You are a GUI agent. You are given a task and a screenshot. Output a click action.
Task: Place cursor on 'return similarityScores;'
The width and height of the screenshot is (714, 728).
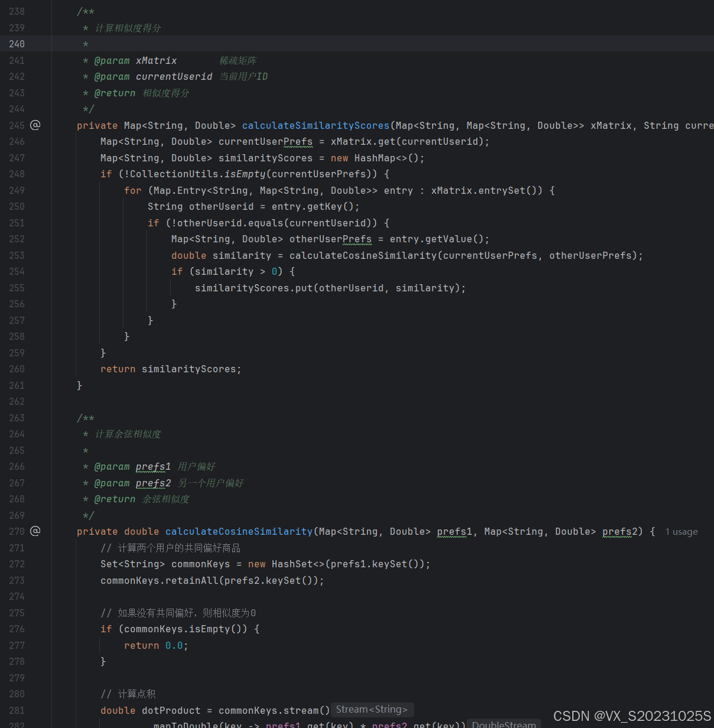(171, 369)
